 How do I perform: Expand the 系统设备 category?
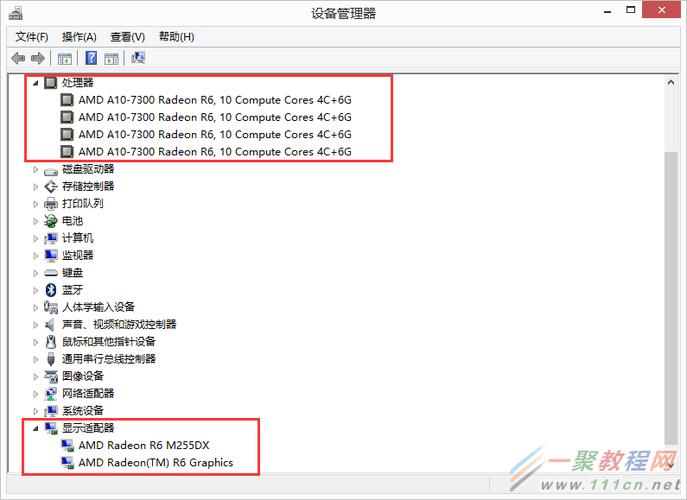[x=36, y=411]
